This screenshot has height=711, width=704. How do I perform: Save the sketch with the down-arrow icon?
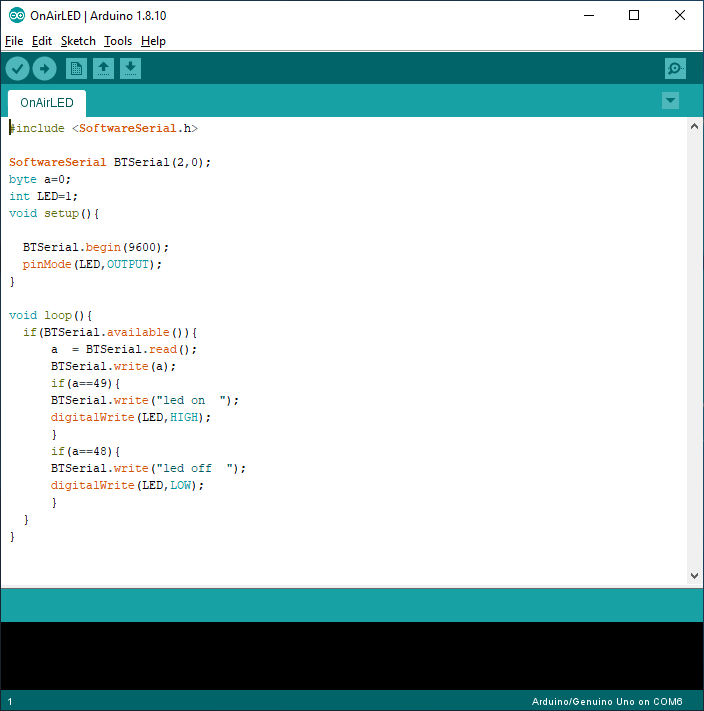point(131,69)
